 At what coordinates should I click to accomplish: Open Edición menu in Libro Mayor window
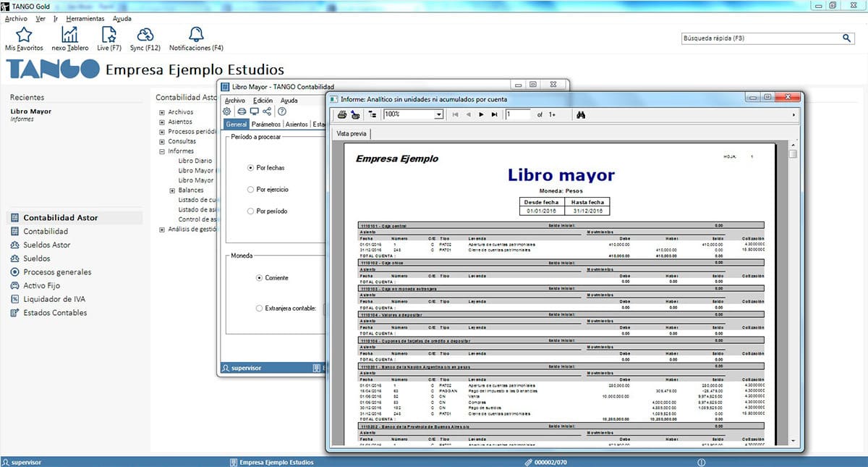pyautogui.click(x=263, y=101)
